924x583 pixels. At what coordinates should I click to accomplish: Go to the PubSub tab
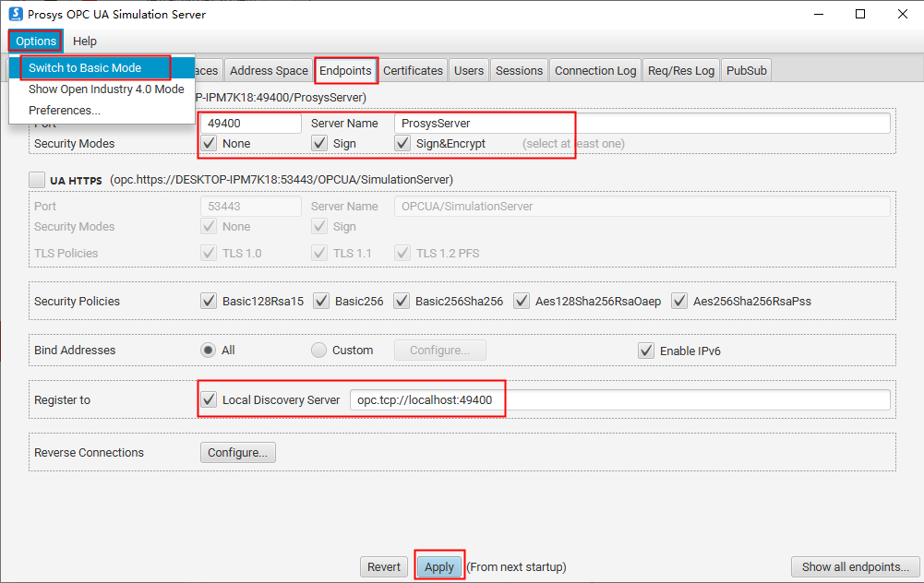pyautogui.click(x=746, y=70)
